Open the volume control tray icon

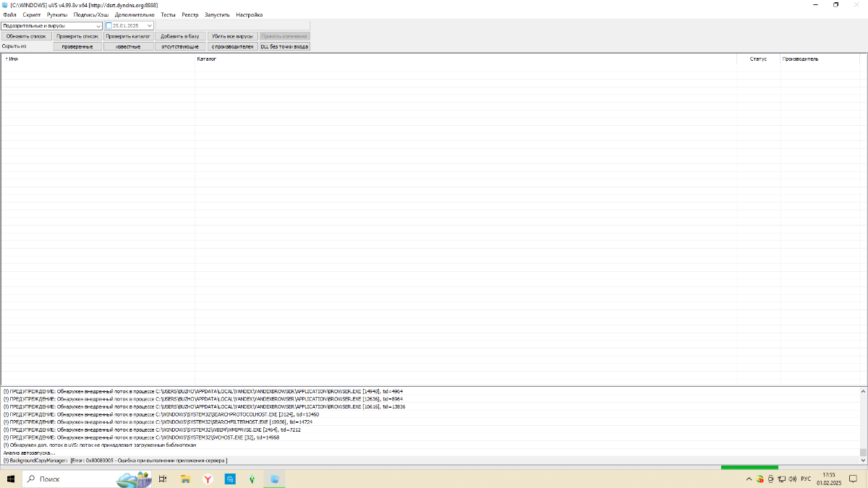(x=793, y=479)
